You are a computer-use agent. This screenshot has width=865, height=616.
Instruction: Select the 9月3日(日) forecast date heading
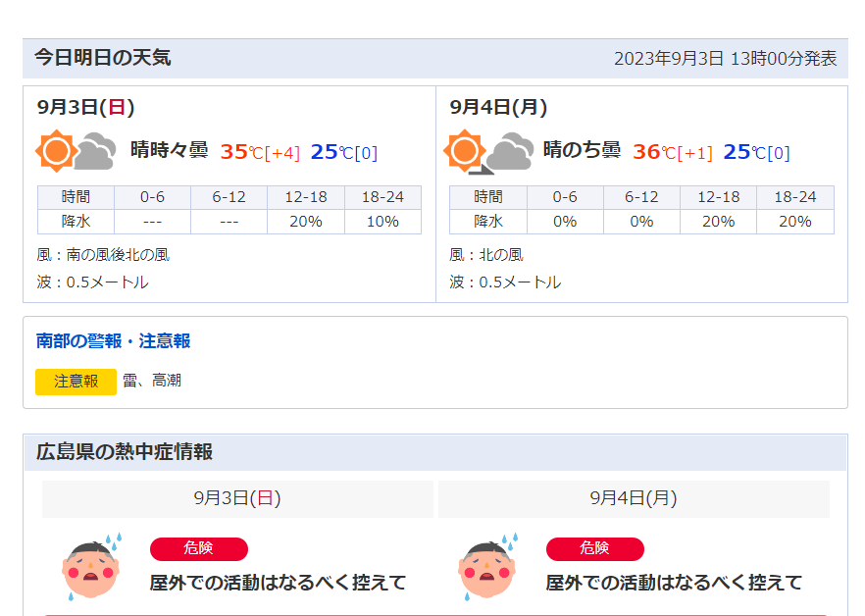tap(86, 107)
